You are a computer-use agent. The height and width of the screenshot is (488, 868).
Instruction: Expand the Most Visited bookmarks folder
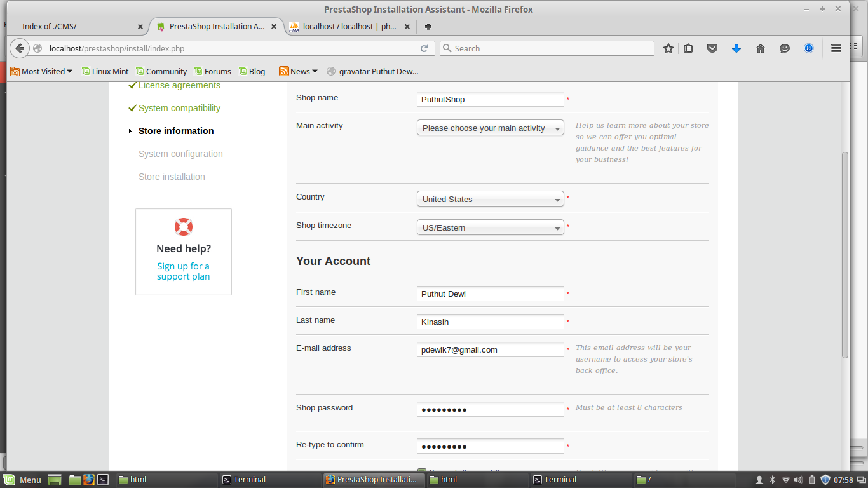41,71
